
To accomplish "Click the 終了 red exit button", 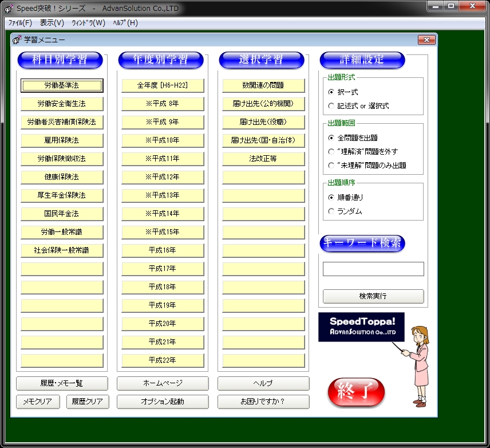I will [x=356, y=392].
